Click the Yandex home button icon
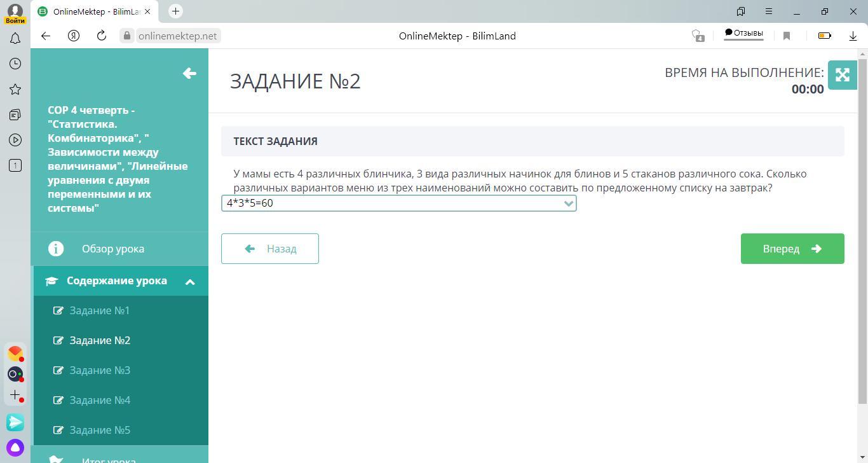868x463 pixels. pyautogui.click(x=74, y=36)
